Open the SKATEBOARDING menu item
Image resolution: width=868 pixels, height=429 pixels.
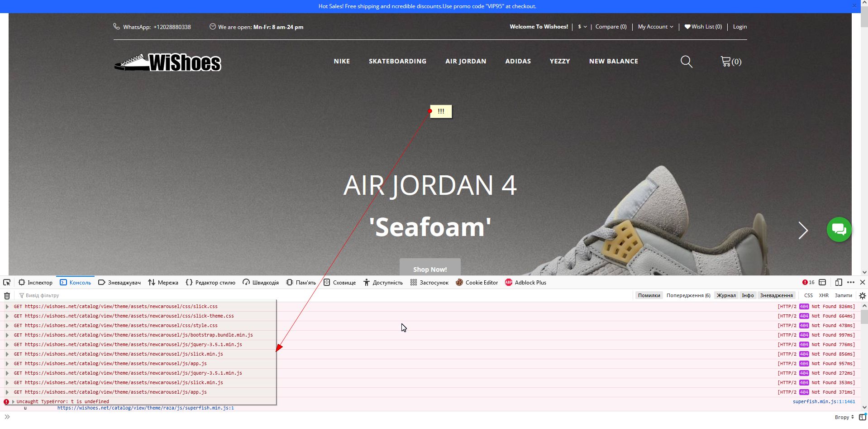click(x=397, y=61)
